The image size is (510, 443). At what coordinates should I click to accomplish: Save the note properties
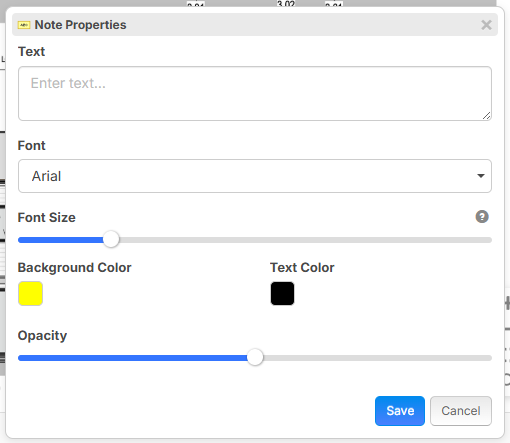point(400,411)
